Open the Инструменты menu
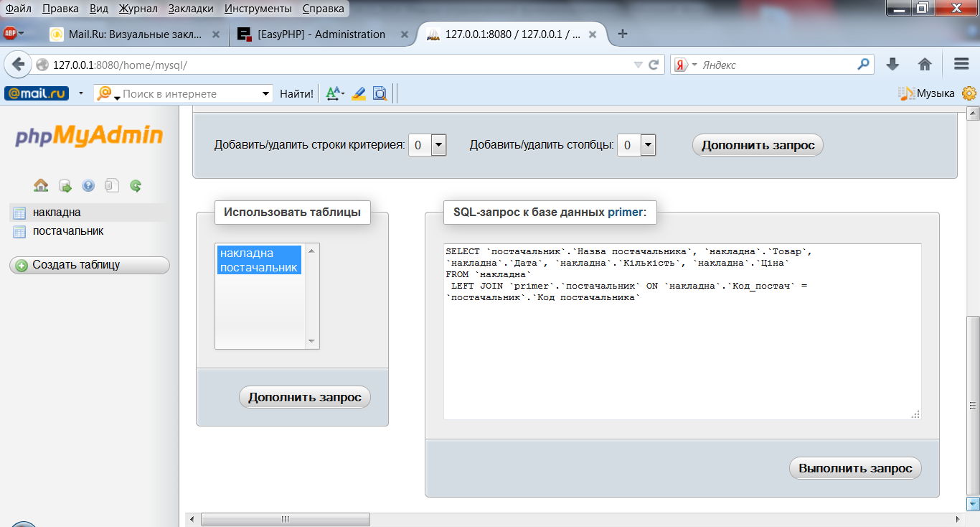Image resolution: width=980 pixels, height=527 pixels. pyautogui.click(x=258, y=9)
